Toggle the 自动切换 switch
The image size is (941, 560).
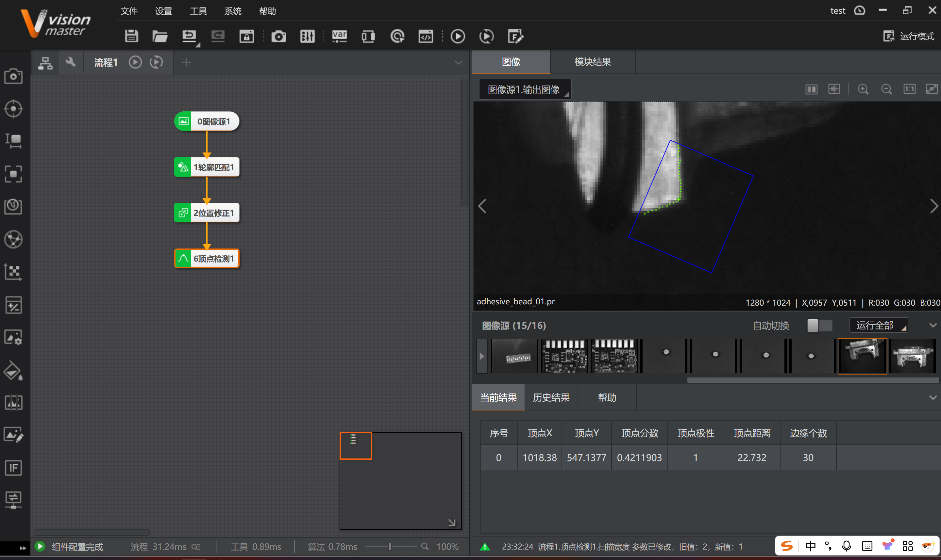click(819, 325)
